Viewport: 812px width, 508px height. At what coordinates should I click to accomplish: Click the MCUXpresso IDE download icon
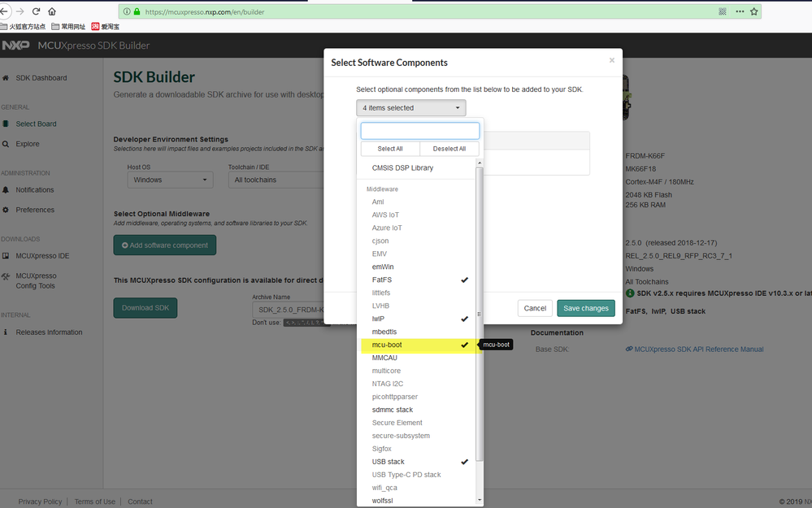coord(6,256)
